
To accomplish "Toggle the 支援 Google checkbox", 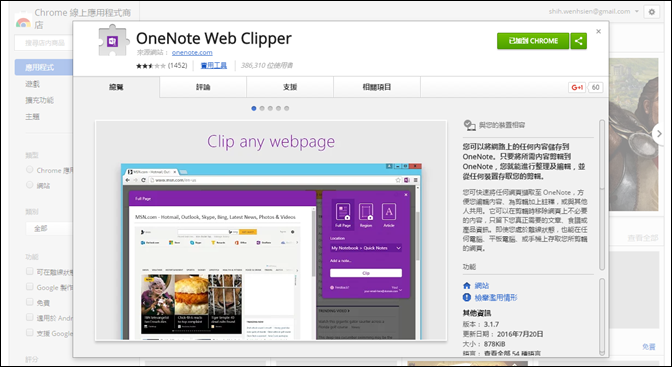I will (30, 333).
